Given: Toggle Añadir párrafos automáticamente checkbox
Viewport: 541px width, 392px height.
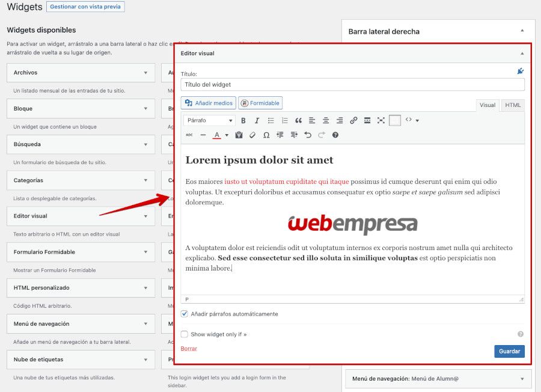Looking at the screenshot, I should coord(185,314).
